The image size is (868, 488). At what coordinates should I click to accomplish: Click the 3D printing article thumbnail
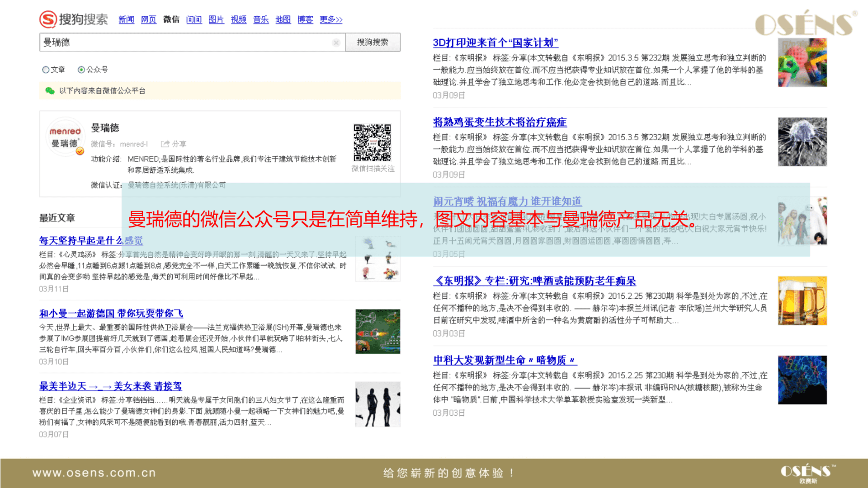(802, 62)
